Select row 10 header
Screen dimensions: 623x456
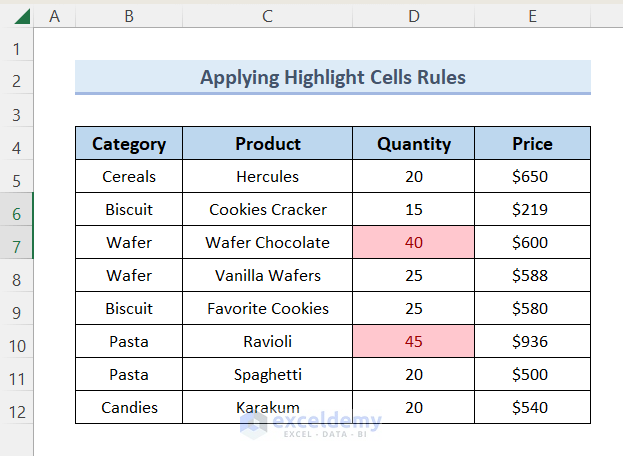point(17,342)
